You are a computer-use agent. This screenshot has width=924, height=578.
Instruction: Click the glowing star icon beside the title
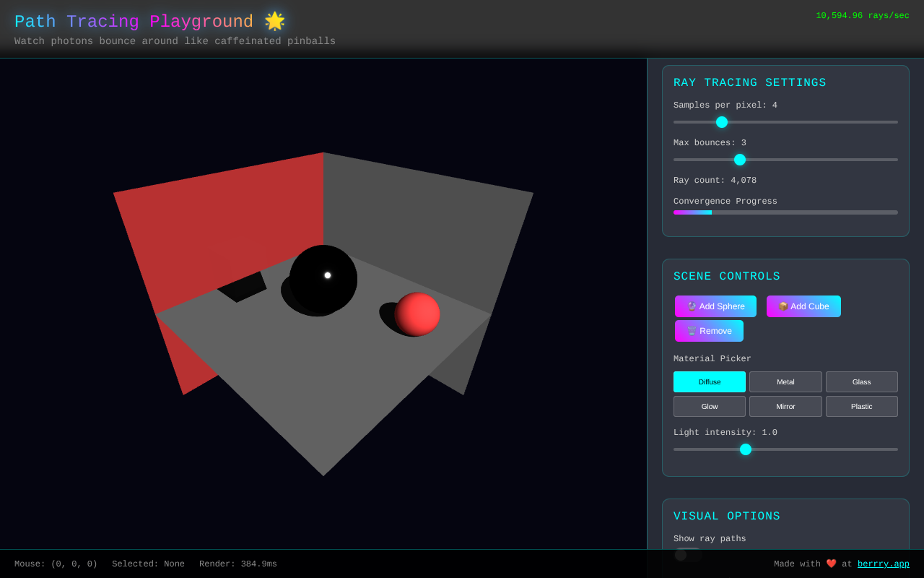pos(274,21)
